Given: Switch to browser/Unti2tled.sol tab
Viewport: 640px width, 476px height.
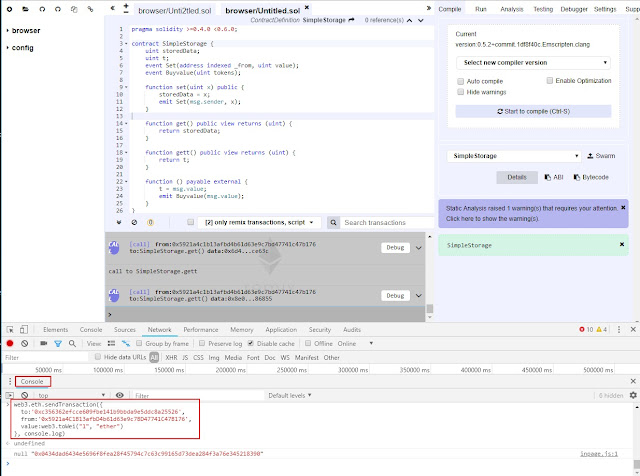Looking at the screenshot, I should pos(175,11).
